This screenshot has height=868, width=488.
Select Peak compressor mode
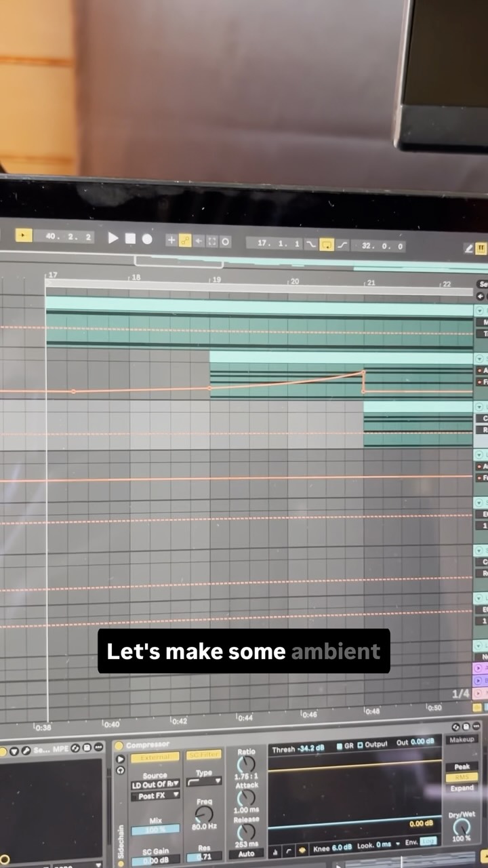point(462,766)
